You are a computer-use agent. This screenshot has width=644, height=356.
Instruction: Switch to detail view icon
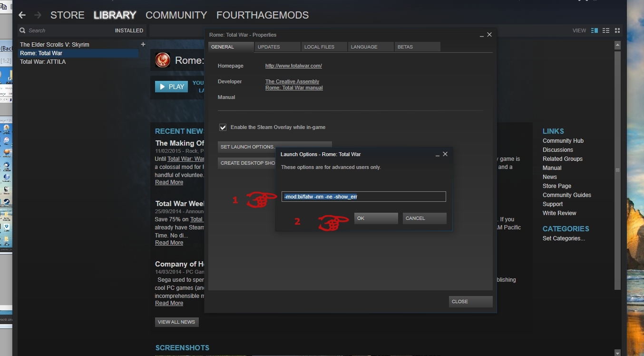pos(595,30)
